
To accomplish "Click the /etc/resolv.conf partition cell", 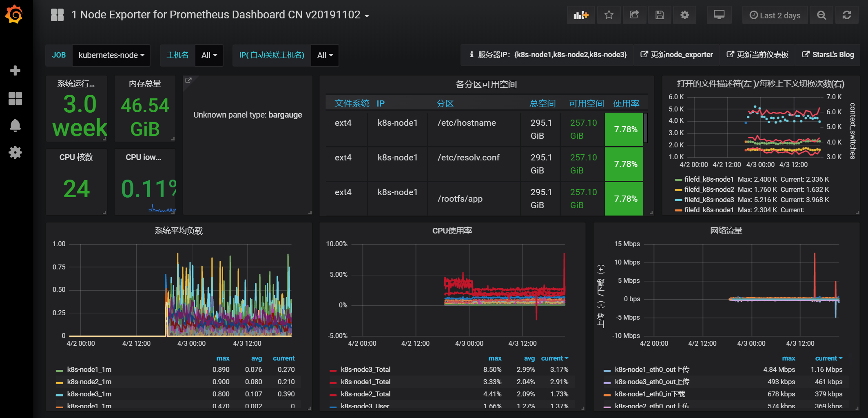I will point(474,164).
